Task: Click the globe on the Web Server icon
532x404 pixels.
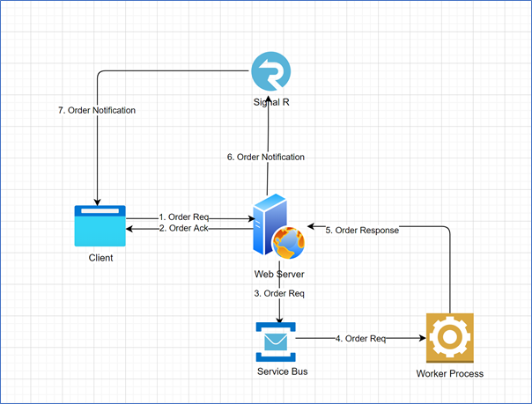Action: [x=290, y=241]
